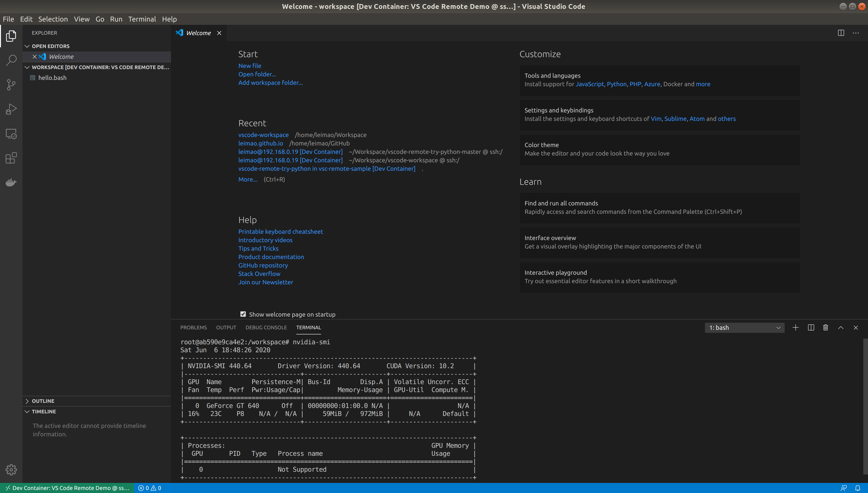Open Printable keyboard cheatsheet link
The height and width of the screenshot is (493, 868).
point(280,232)
